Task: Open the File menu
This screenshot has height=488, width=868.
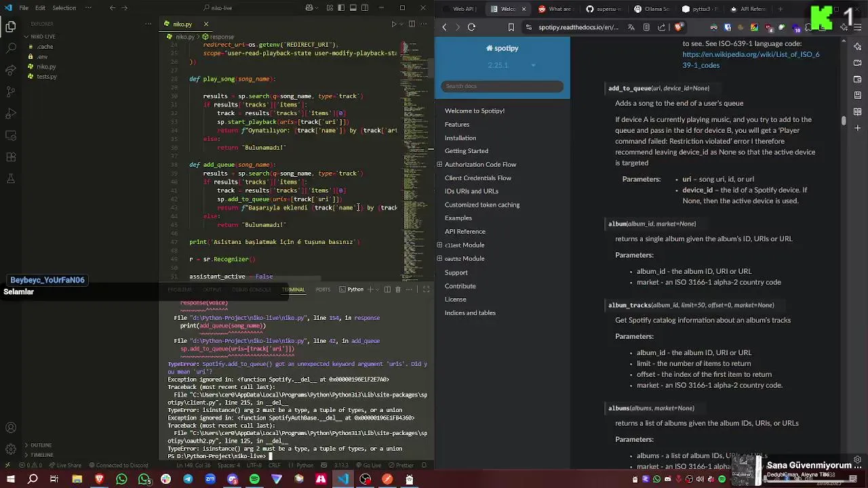Action: [24, 8]
